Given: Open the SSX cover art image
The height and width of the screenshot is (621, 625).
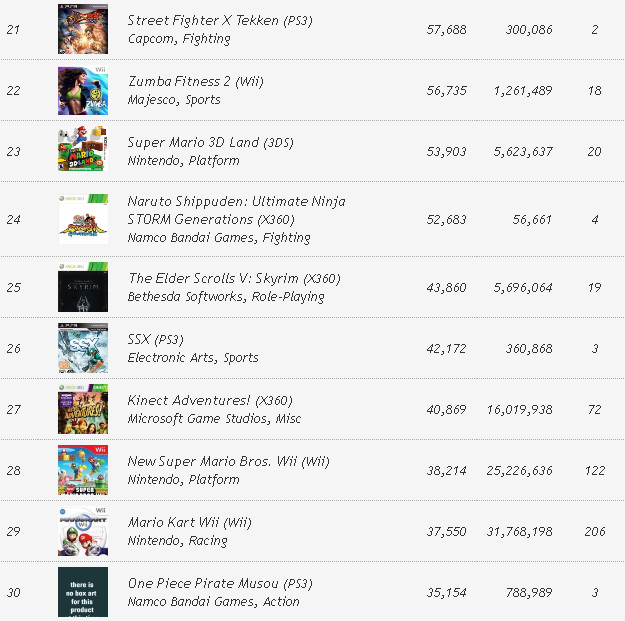Looking at the screenshot, I should 83,348.
